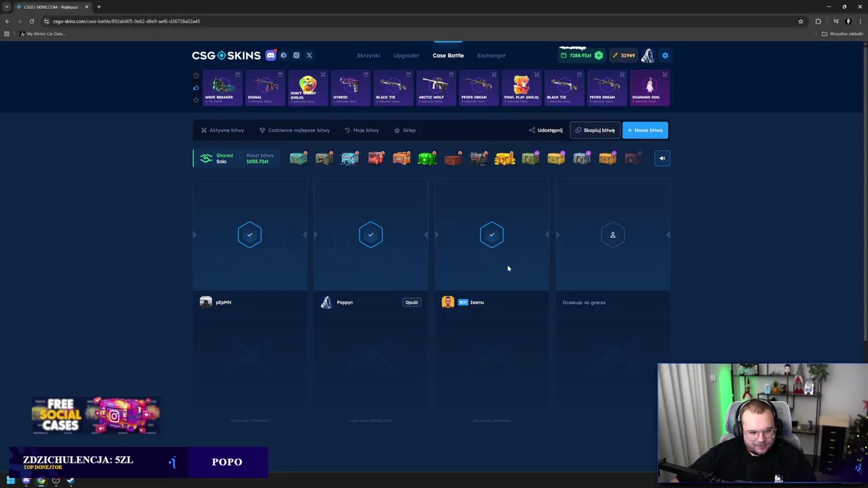This screenshot has height=488, width=868.
Task: Go back in browser history
Action: tap(7, 21)
